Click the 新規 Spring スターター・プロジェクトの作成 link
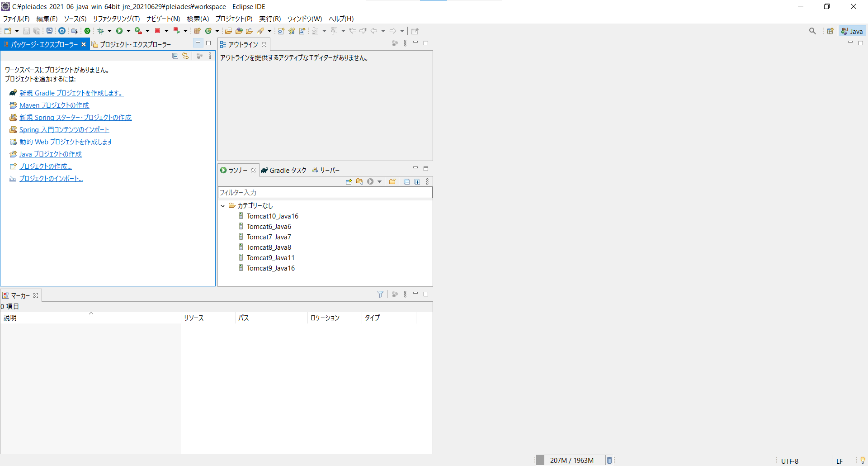The width and height of the screenshot is (868, 466). click(75, 117)
